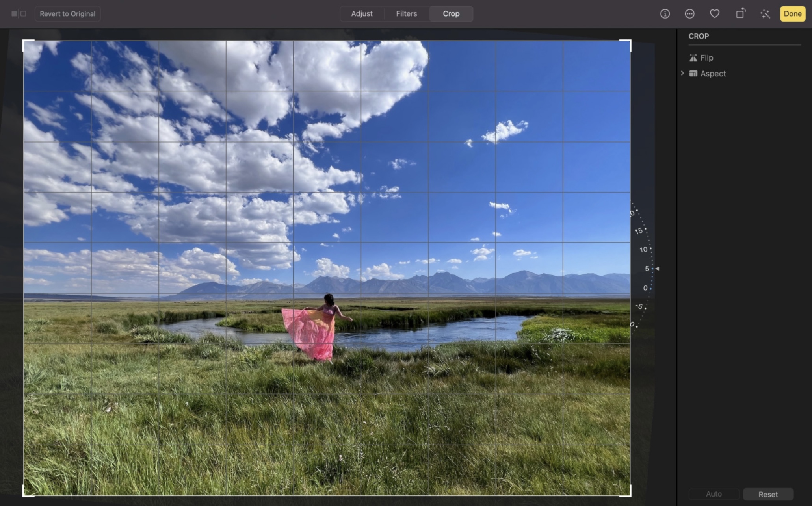Toggle the before/after comparison view icon
The width and height of the screenshot is (812, 506).
(x=19, y=14)
